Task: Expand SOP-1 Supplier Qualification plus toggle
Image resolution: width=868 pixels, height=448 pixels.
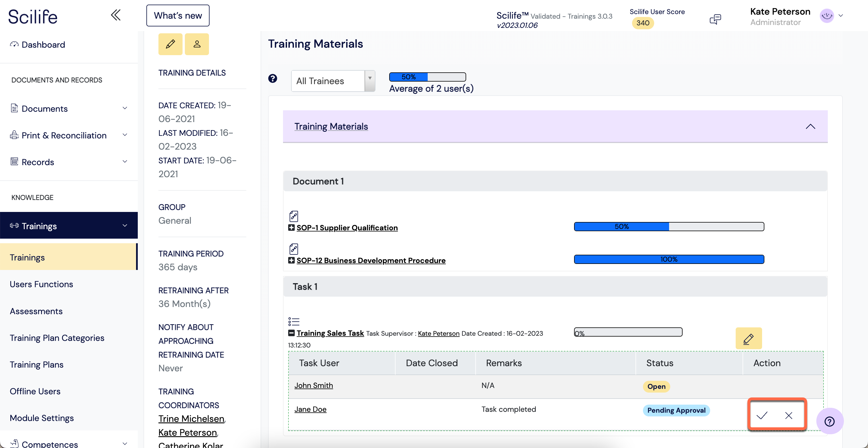Action: [x=291, y=227]
